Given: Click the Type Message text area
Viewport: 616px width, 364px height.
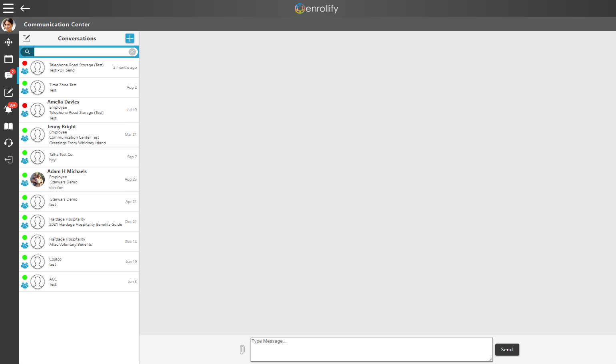Looking at the screenshot, I should (372, 350).
